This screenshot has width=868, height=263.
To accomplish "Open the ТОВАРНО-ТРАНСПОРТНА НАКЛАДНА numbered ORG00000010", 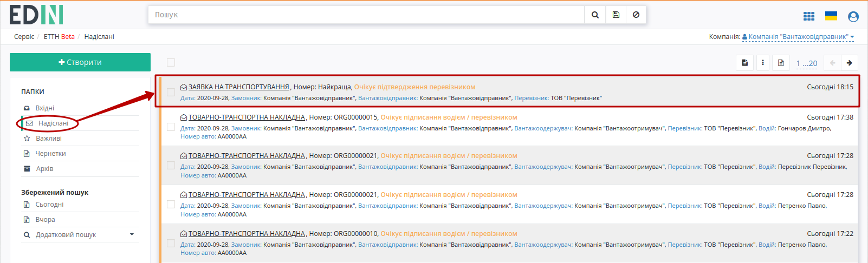I will 247,234.
